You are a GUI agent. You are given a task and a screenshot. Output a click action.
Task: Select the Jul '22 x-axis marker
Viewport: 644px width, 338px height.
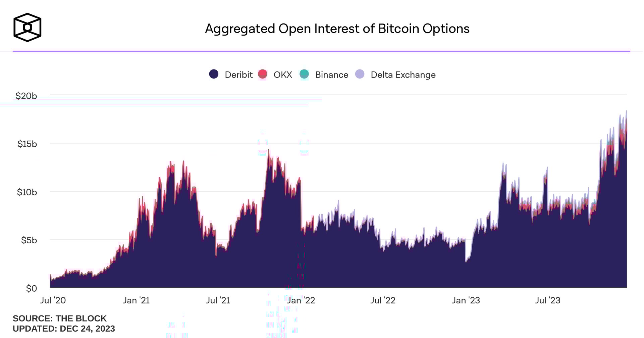(383, 300)
